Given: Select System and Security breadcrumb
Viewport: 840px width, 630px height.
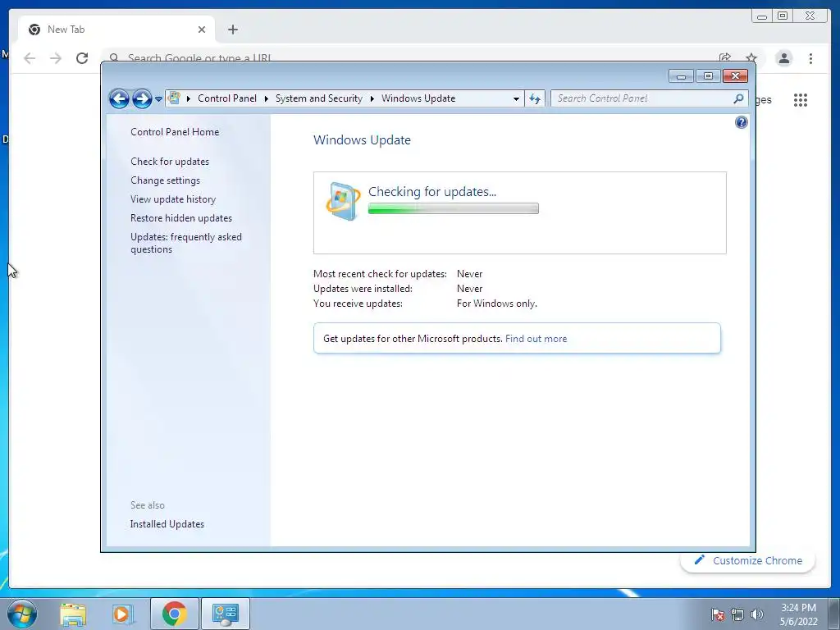Looking at the screenshot, I should click(x=319, y=98).
